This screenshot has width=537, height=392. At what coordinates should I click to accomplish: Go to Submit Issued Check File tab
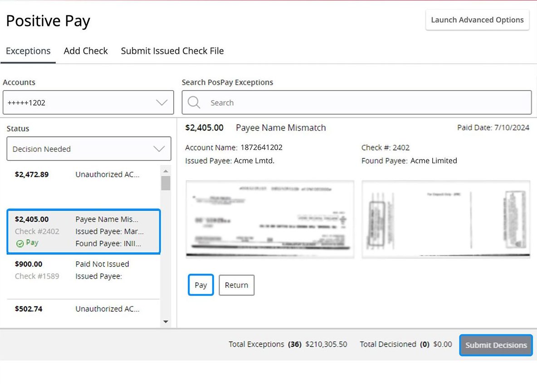pos(172,51)
